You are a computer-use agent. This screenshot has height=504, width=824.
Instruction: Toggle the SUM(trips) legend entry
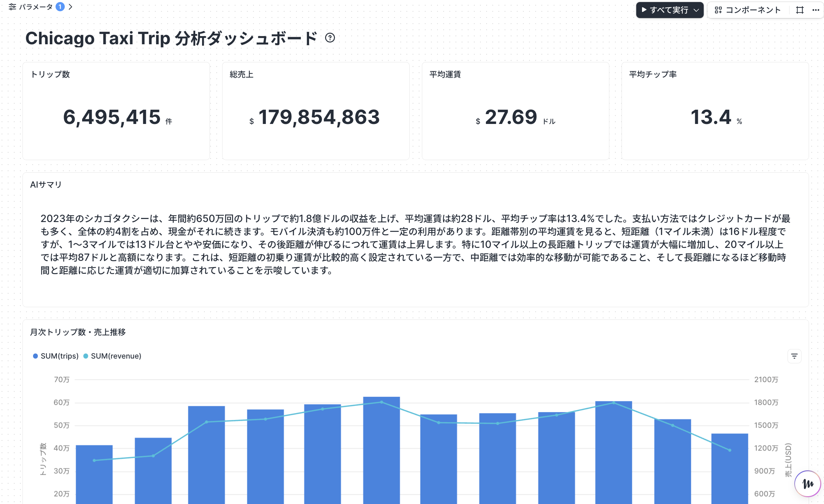tap(56, 356)
